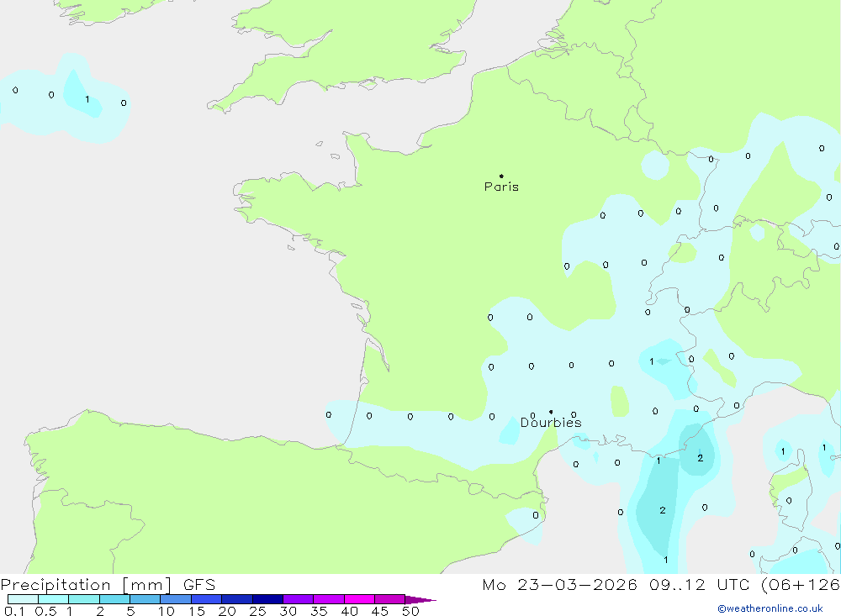Click the 35 legend scale value
841x616 pixels.
tap(319, 611)
